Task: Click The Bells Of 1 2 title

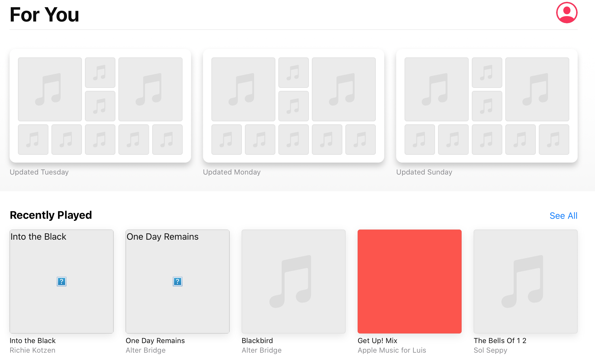Action: click(x=500, y=340)
